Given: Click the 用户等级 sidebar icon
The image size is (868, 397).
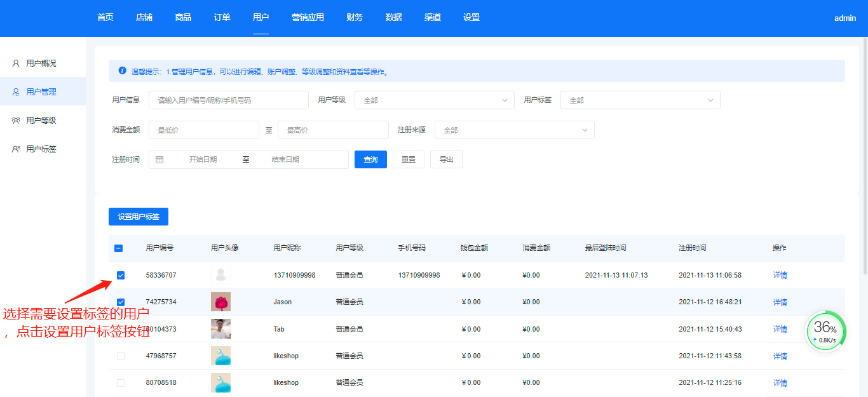Looking at the screenshot, I should (x=16, y=121).
